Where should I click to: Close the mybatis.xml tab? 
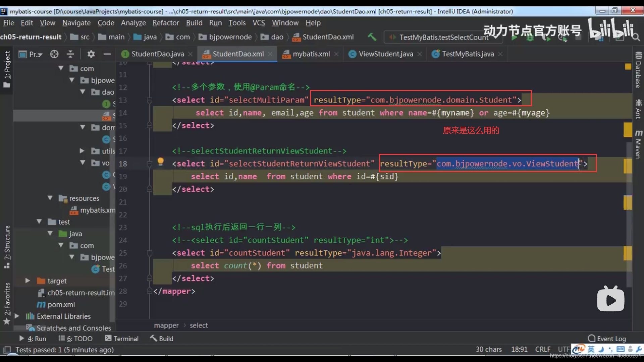coord(336,54)
